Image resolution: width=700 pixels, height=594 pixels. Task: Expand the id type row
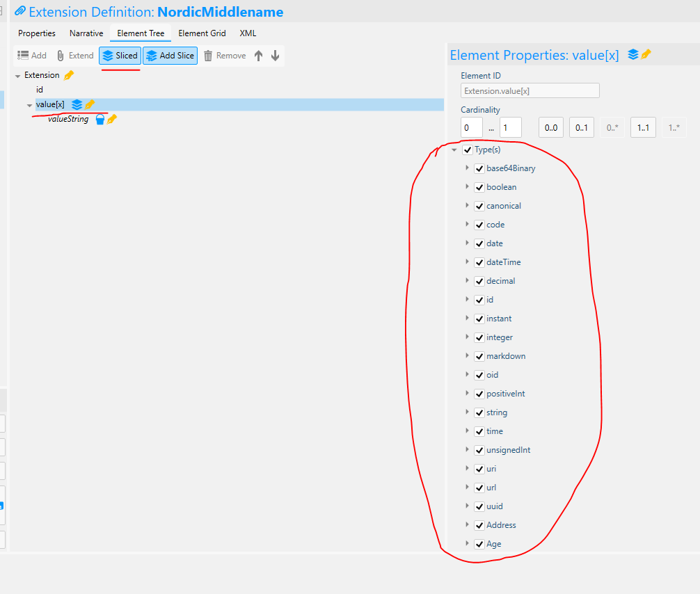click(467, 300)
